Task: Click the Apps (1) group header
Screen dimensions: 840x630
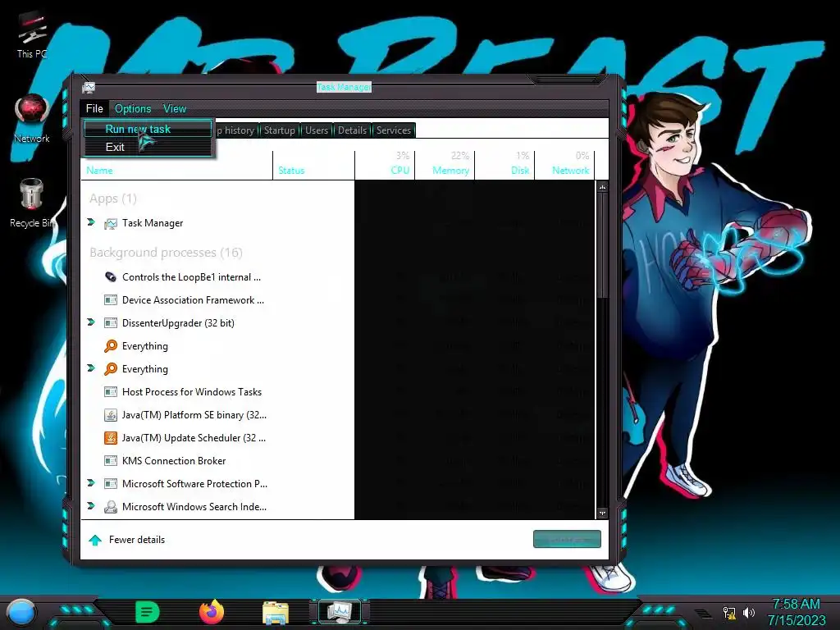Action: (x=113, y=199)
